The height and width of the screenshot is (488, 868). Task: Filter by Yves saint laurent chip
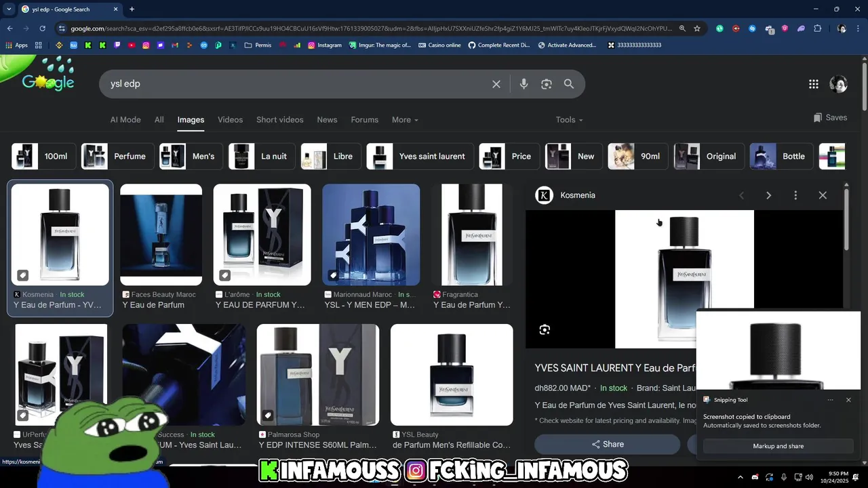(x=420, y=156)
